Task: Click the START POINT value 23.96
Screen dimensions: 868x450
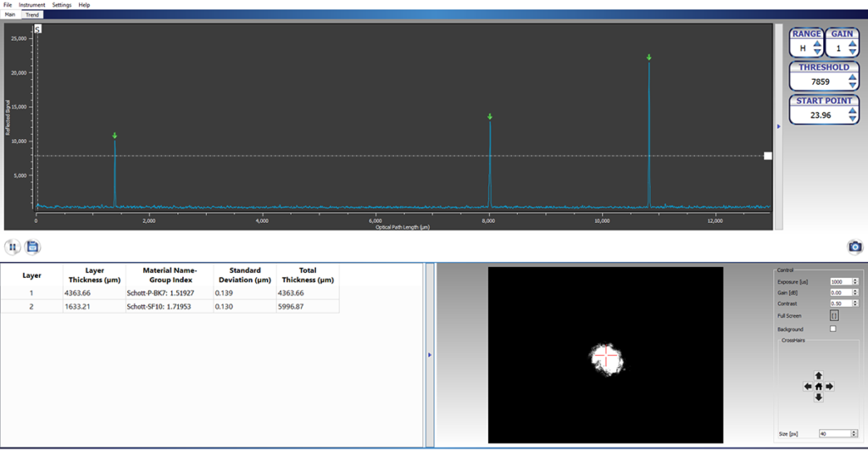Action: [821, 115]
